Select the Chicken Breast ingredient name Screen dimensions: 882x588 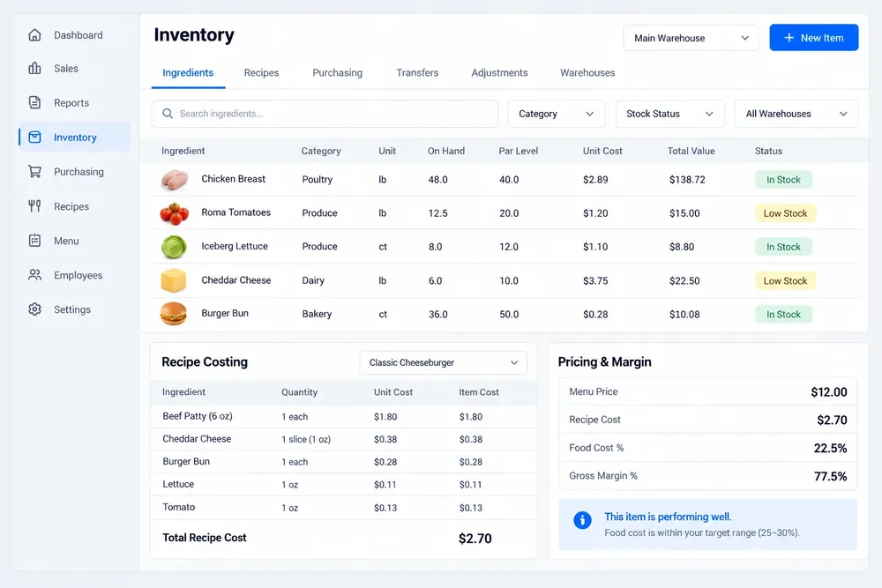pos(234,179)
